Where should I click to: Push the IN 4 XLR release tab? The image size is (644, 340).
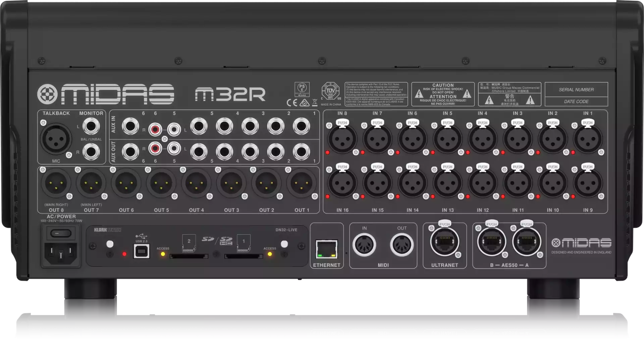[483, 123]
